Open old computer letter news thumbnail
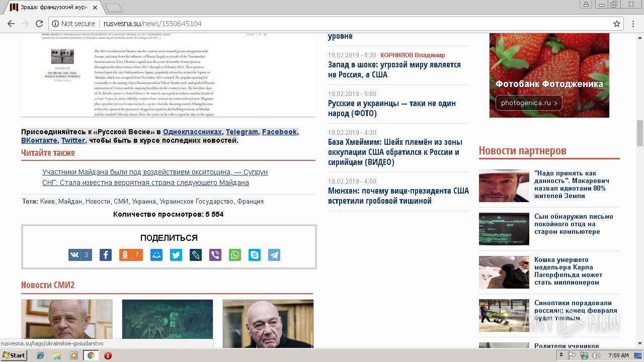Viewport: 644px width, 362px height. [504, 229]
